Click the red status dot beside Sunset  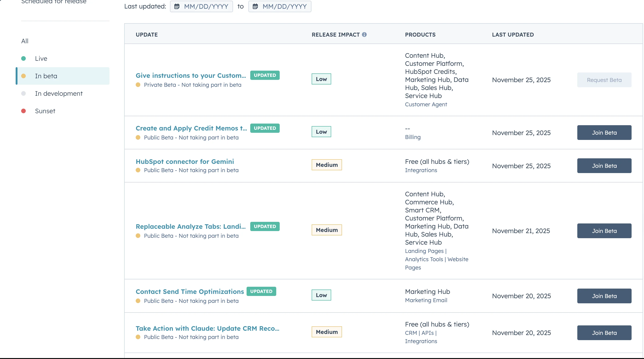(23, 111)
